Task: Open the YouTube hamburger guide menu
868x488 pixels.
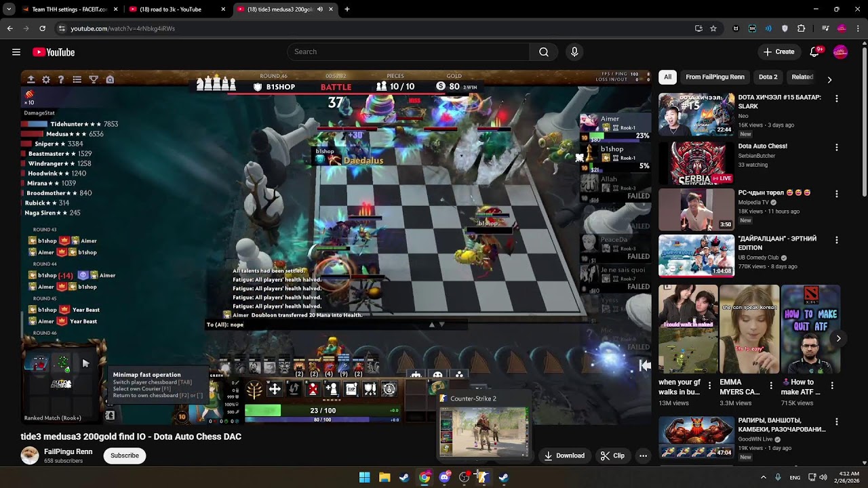Action: click(x=16, y=52)
